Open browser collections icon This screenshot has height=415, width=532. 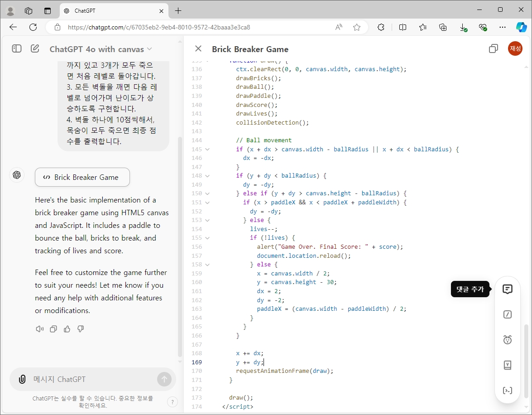443,27
